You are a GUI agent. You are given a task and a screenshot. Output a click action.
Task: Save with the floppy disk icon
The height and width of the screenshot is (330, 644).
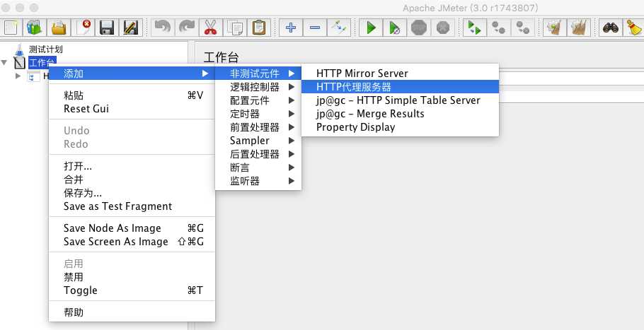[x=107, y=28]
